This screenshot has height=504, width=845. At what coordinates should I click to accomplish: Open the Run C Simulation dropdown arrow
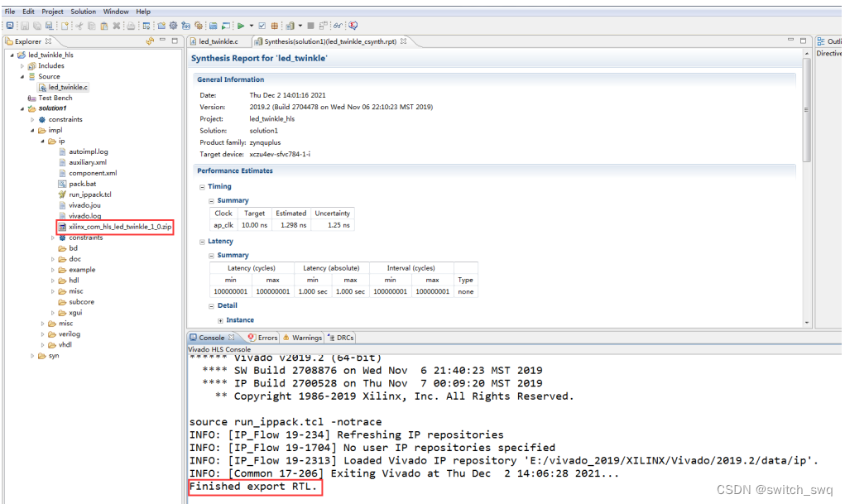(x=252, y=25)
